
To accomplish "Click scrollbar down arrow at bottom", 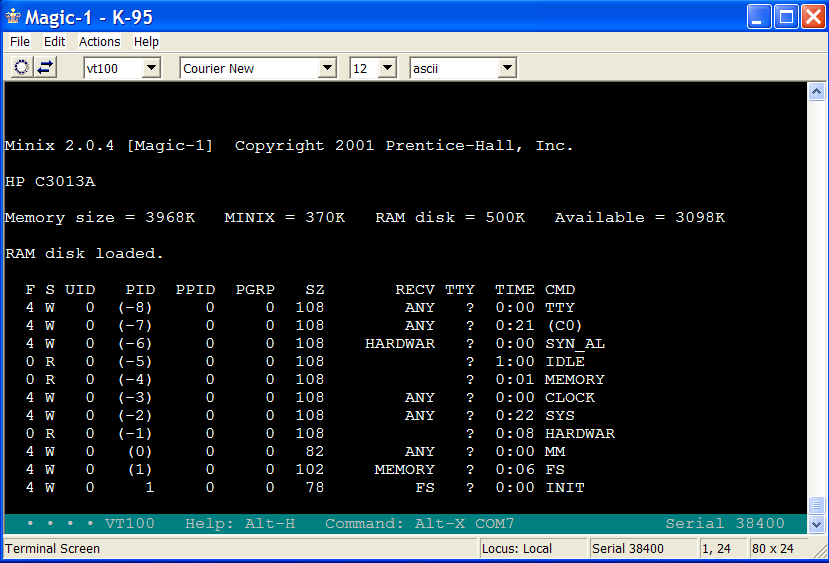I will click(815, 524).
